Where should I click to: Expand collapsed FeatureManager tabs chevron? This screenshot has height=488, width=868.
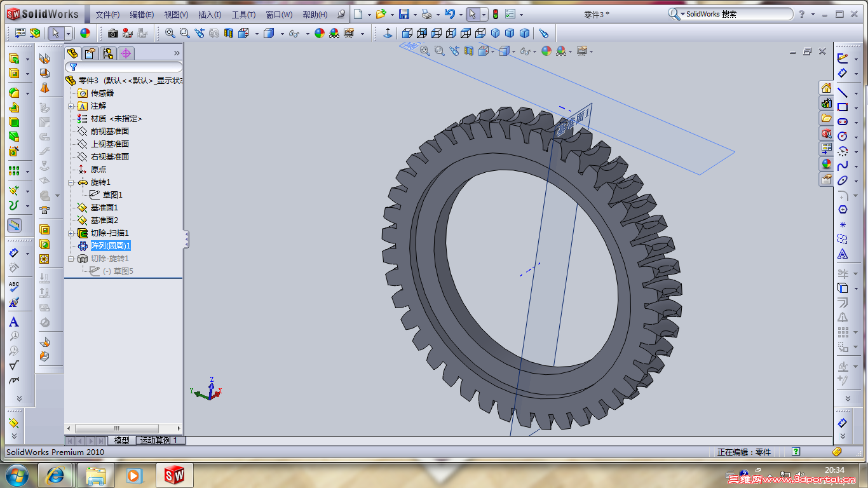(x=177, y=53)
